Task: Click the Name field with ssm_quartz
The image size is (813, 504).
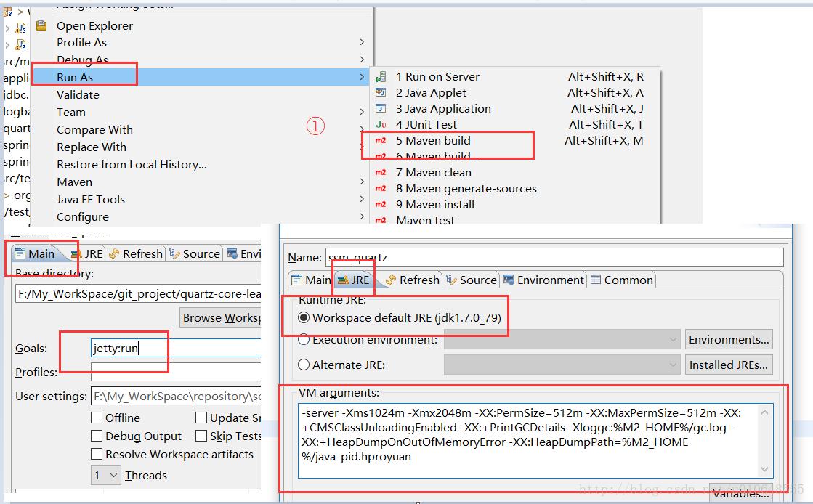Action: pyautogui.click(x=554, y=257)
